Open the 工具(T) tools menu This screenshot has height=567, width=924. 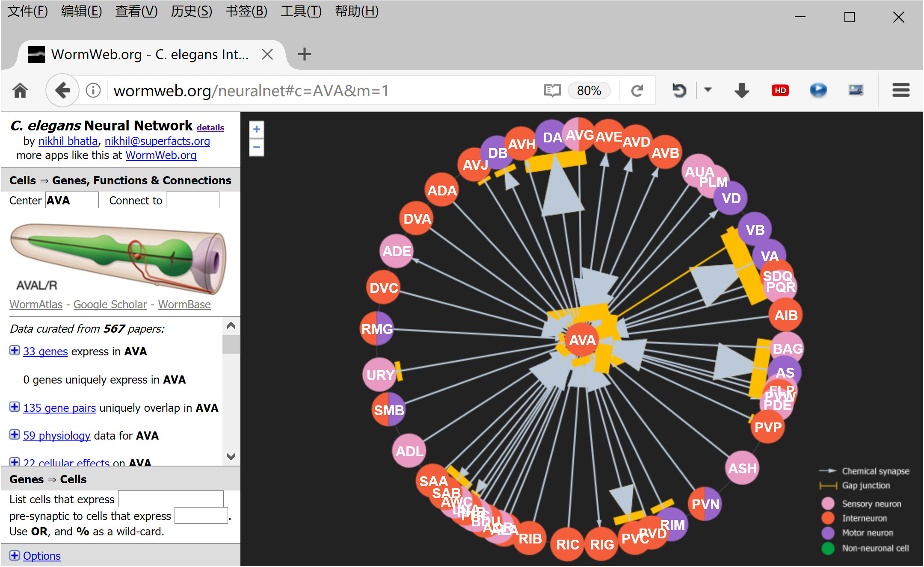point(301,11)
